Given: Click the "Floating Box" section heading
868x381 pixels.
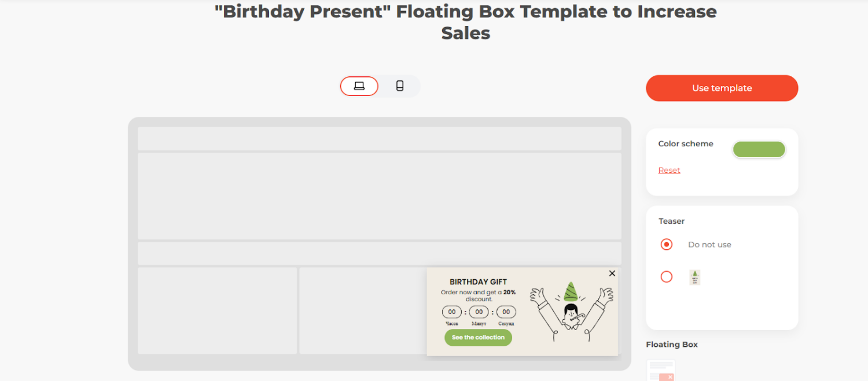Looking at the screenshot, I should pos(672,345).
